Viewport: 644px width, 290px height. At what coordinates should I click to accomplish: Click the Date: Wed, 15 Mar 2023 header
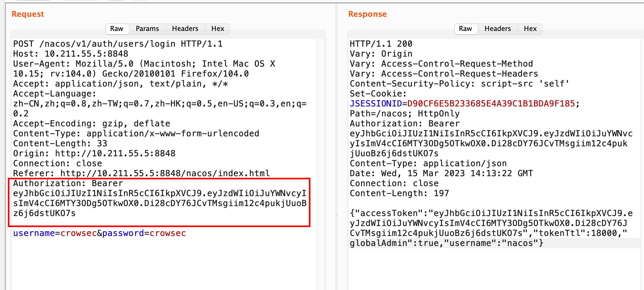pos(441,173)
